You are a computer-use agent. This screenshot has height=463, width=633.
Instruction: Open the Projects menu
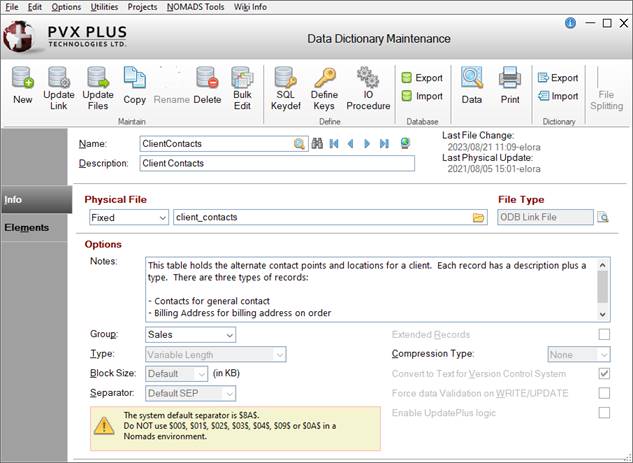pos(142,7)
